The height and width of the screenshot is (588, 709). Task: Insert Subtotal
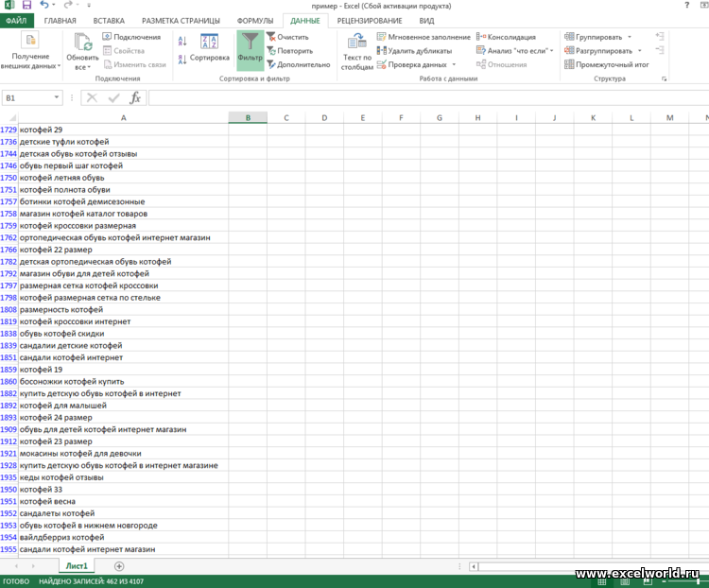click(607, 64)
